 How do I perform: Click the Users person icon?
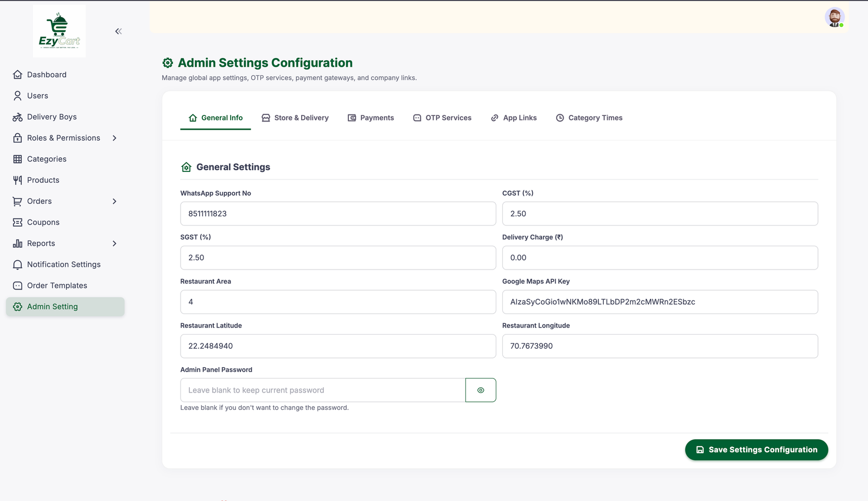point(17,96)
